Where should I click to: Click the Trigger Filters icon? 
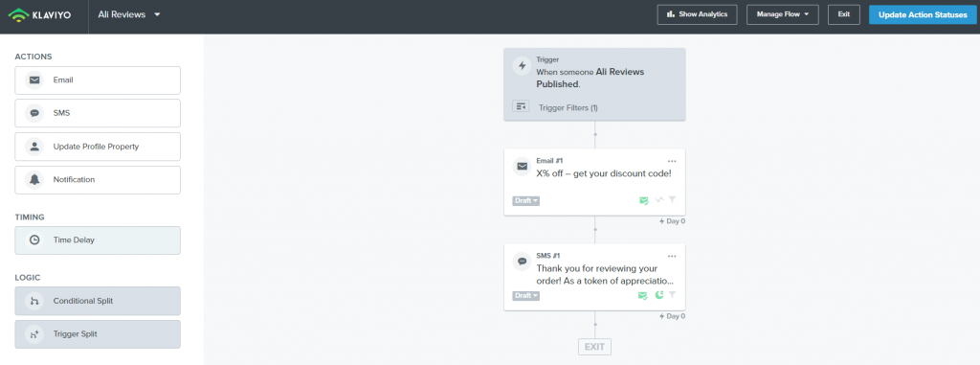click(521, 107)
